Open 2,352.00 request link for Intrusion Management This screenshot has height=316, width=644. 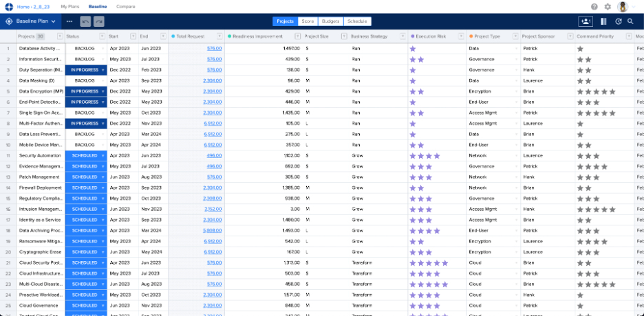coord(213,209)
